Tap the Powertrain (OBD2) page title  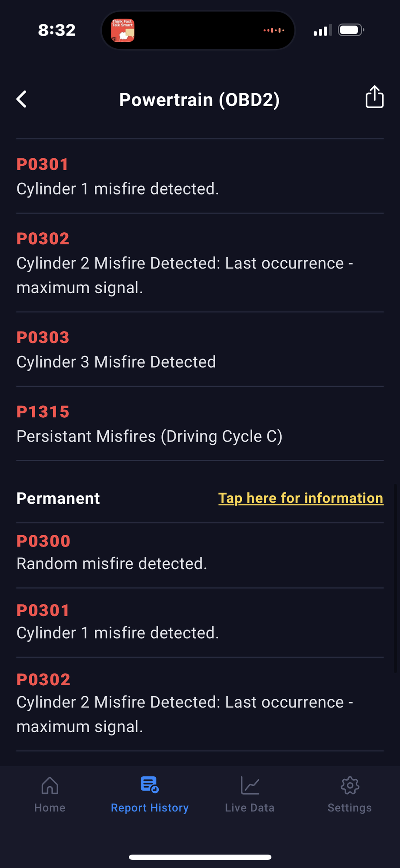(200, 100)
